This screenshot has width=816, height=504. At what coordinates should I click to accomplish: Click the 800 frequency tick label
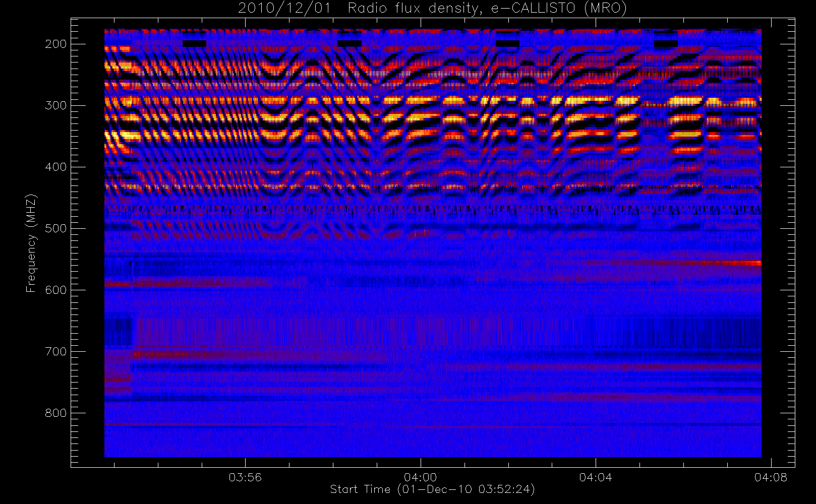pos(56,413)
